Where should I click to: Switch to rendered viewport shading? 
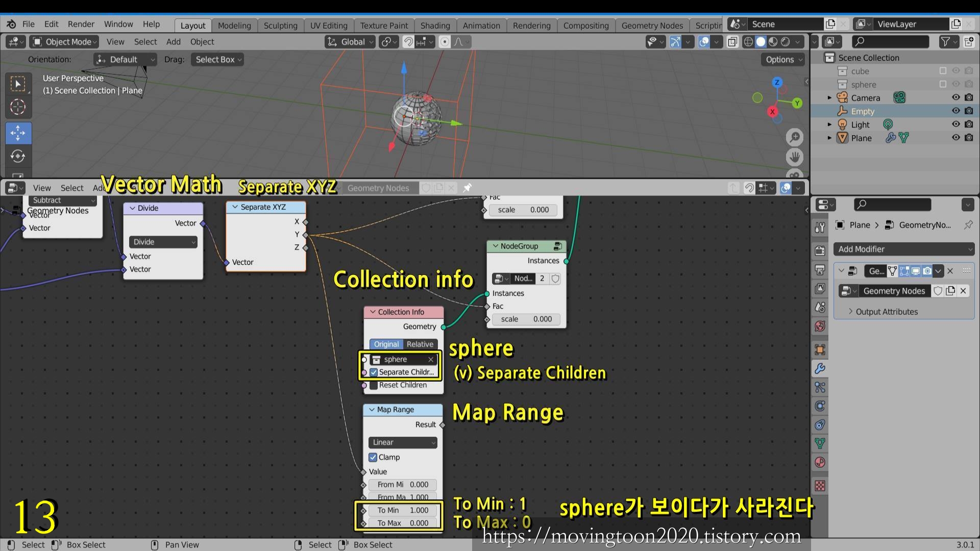tap(786, 42)
